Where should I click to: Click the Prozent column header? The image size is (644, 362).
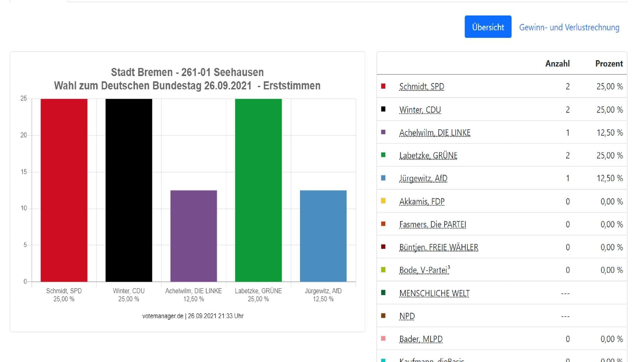coord(609,64)
